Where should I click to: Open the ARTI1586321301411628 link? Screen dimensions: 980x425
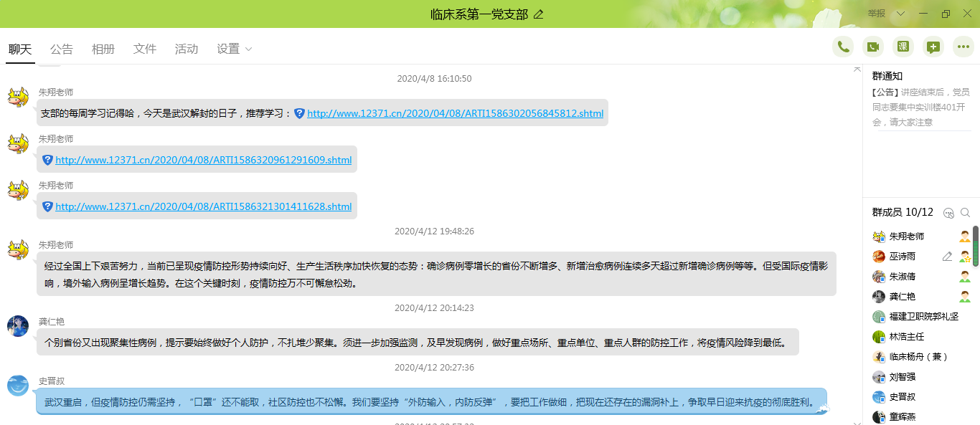tap(203, 206)
